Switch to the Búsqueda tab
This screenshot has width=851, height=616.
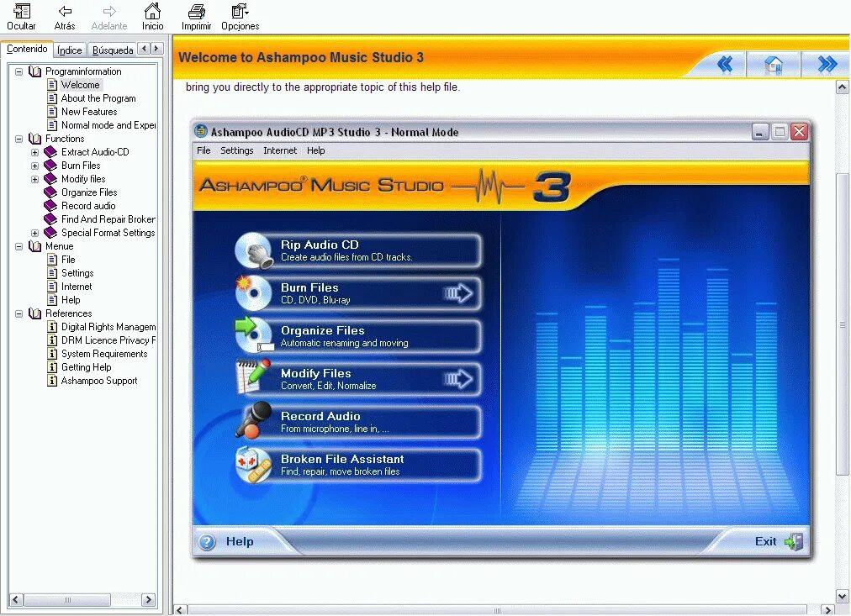[x=113, y=50]
